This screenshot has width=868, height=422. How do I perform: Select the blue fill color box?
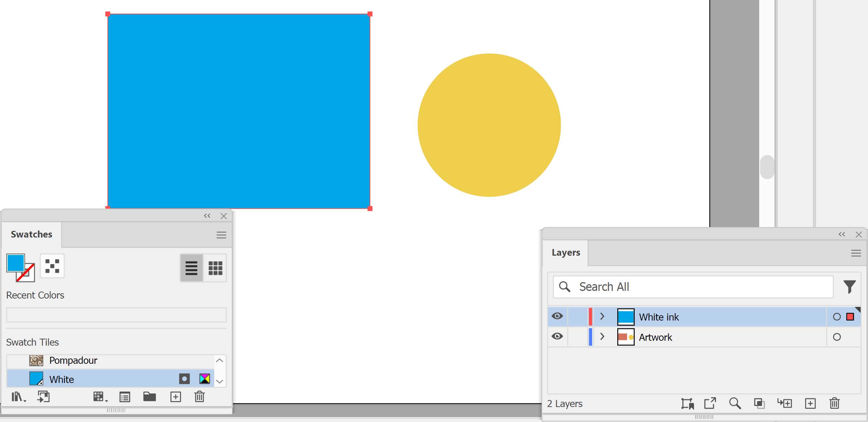pos(16,263)
